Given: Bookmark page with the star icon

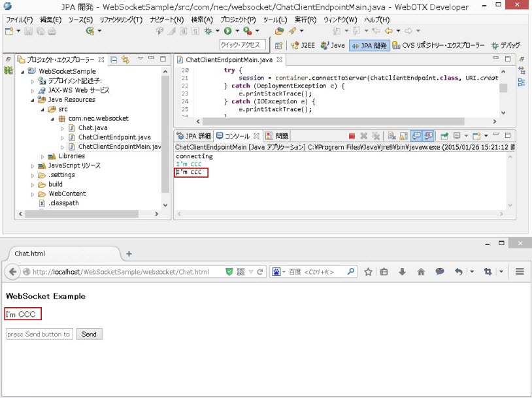Looking at the screenshot, I should (368, 271).
